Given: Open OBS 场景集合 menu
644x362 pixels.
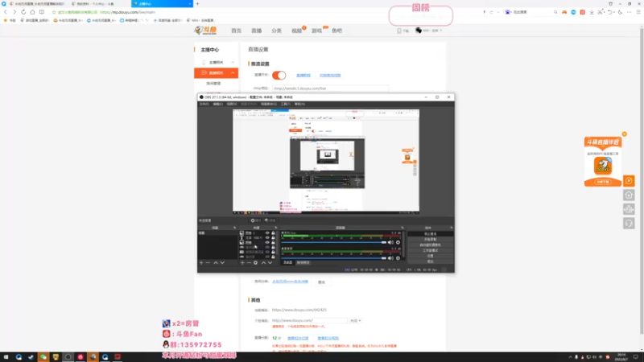Looking at the screenshot, I should click(269, 105).
